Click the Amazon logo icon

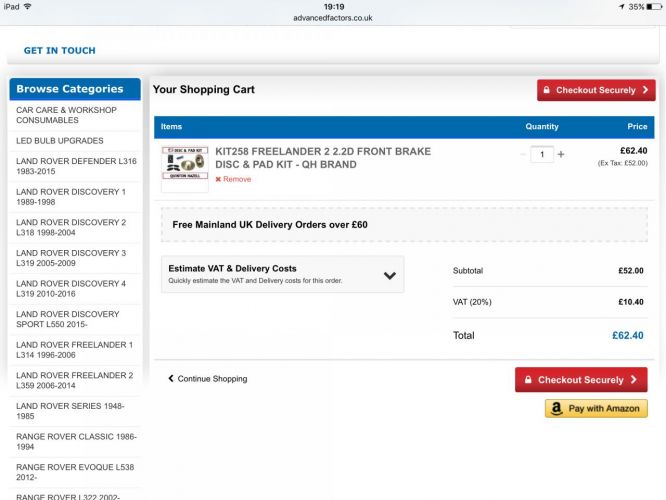point(556,408)
